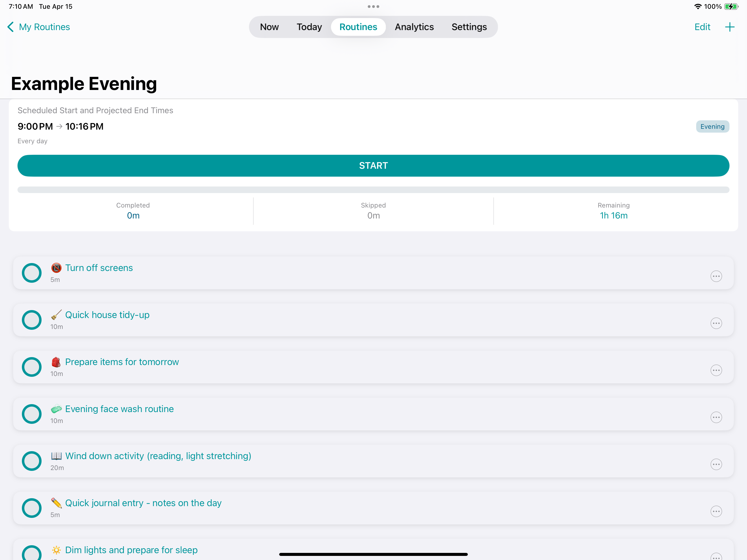Tap the Evening tag label
Viewport: 747px width, 560px height.
[712, 127]
